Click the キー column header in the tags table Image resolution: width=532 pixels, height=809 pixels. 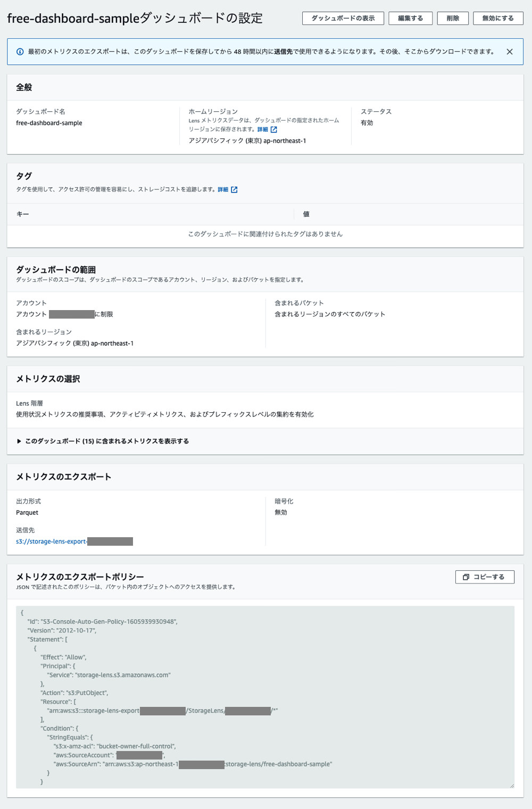click(21, 214)
